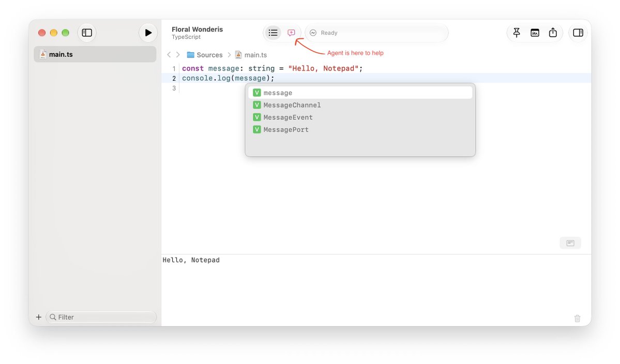620x364 pixels.
Task: Clear console with trash icon
Action: 577,318
